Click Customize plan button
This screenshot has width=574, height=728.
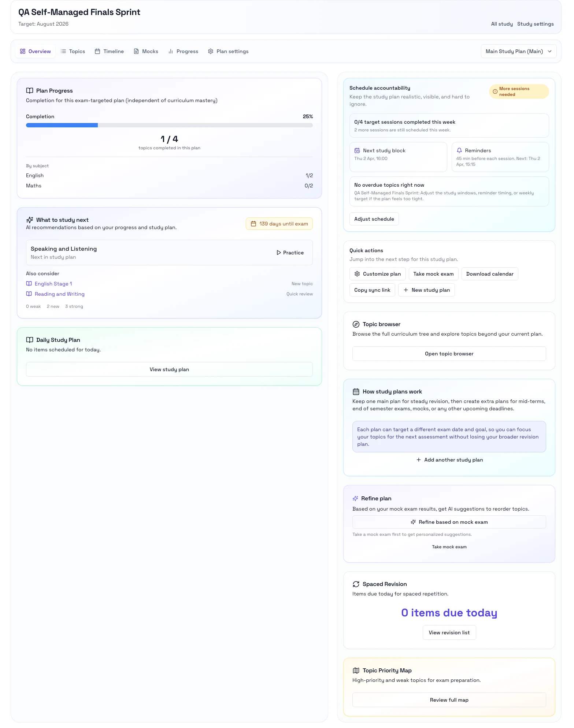[x=378, y=274]
